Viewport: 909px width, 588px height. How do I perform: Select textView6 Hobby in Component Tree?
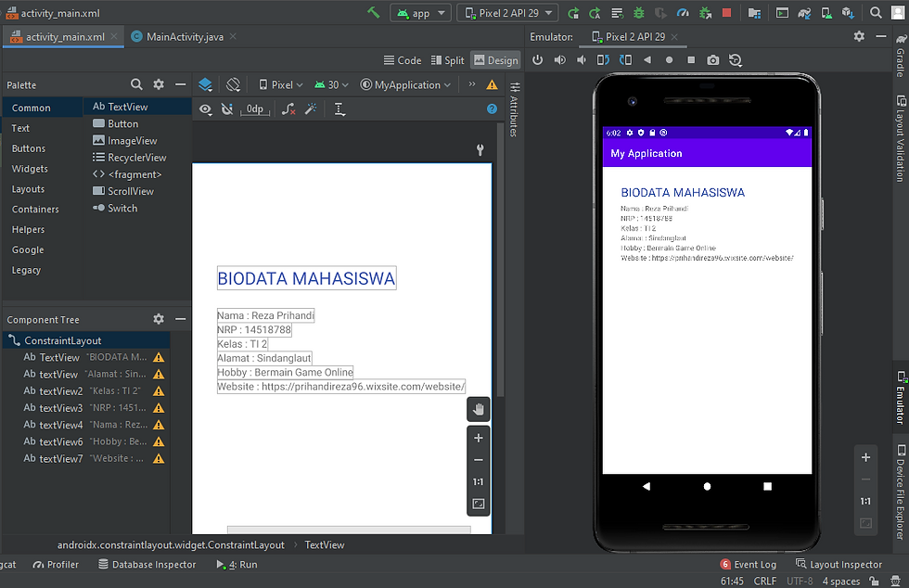pos(87,441)
